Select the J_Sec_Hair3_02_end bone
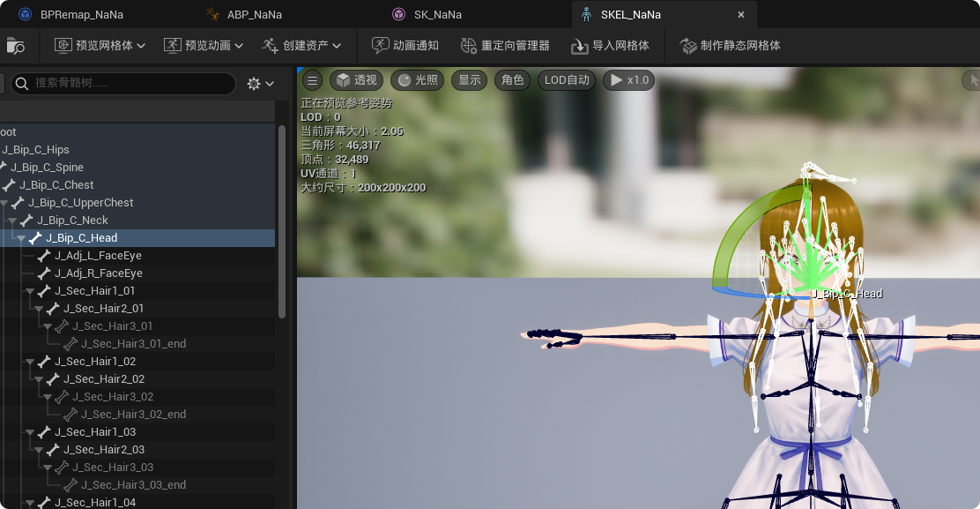Image resolution: width=980 pixels, height=509 pixels. [x=133, y=414]
